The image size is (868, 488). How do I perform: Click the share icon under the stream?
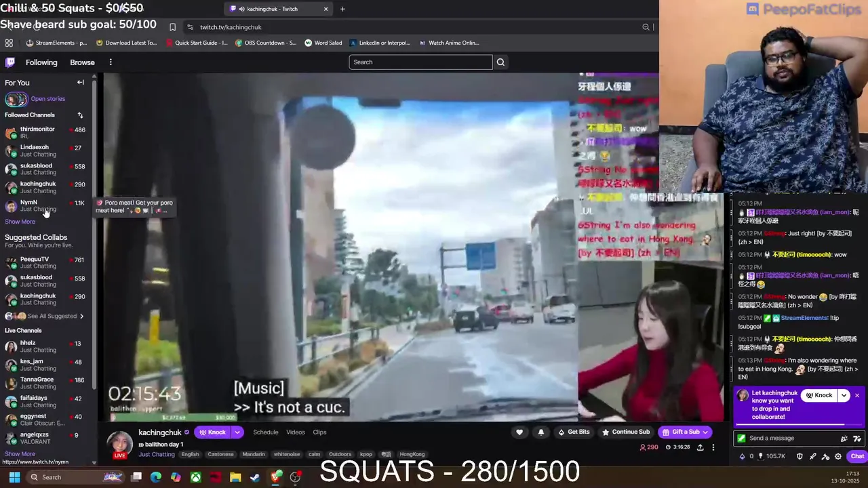700,447
